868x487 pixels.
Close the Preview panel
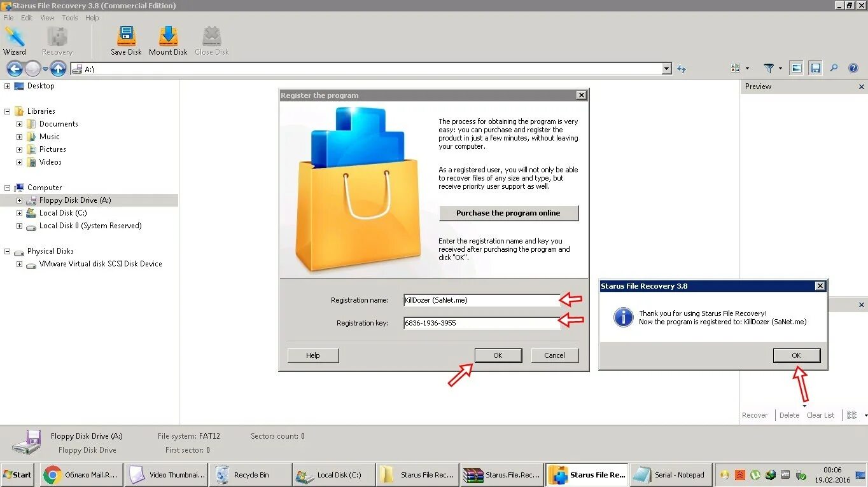pos(862,86)
